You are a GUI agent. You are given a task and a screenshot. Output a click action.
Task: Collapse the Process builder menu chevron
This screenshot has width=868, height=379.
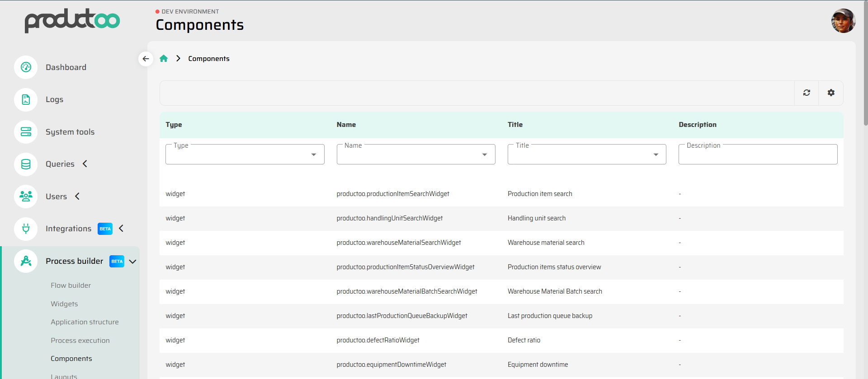(x=133, y=262)
